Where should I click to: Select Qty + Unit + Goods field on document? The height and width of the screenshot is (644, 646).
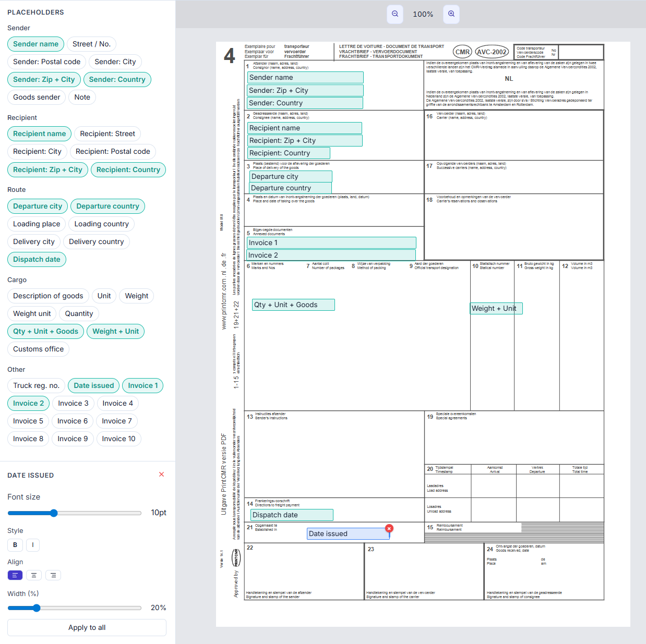[x=293, y=305]
